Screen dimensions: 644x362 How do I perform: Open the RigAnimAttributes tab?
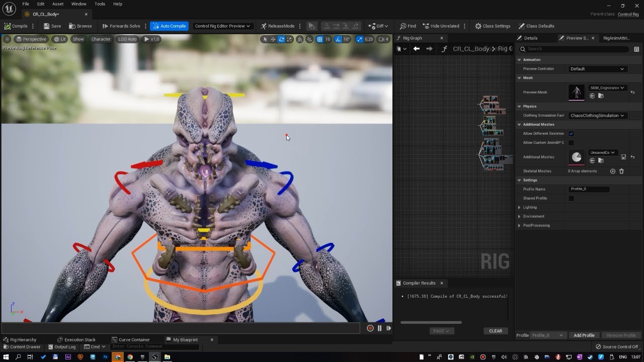616,38
